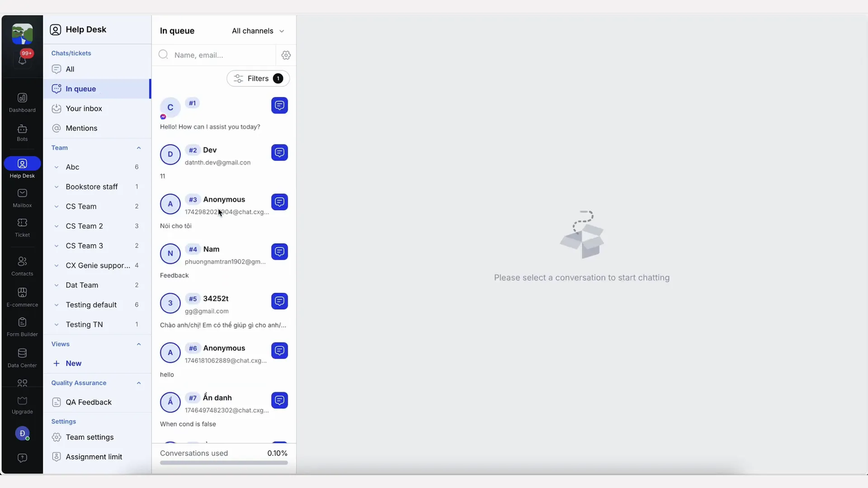Open Contacts from the left rail
The width and height of the screenshot is (868, 488).
pos(22,266)
